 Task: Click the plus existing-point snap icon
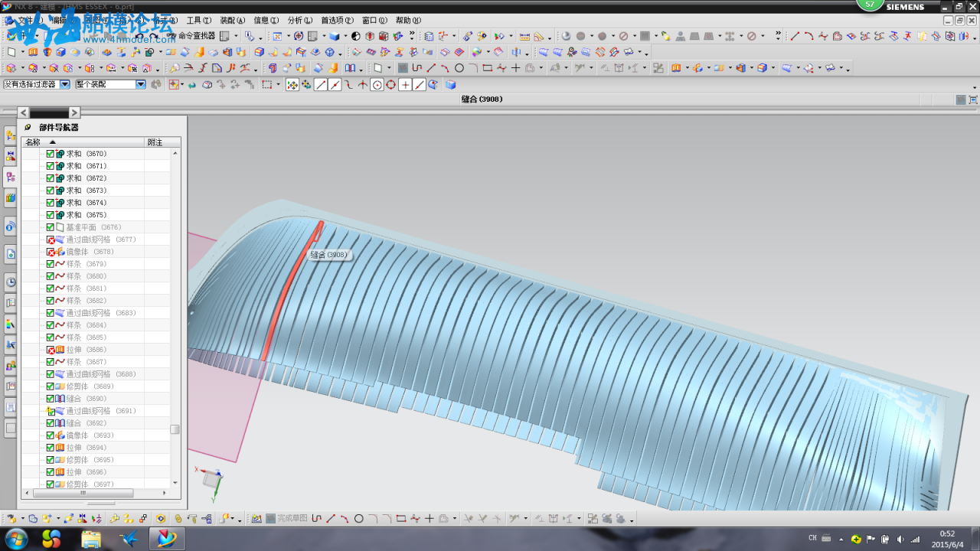[x=405, y=85]
